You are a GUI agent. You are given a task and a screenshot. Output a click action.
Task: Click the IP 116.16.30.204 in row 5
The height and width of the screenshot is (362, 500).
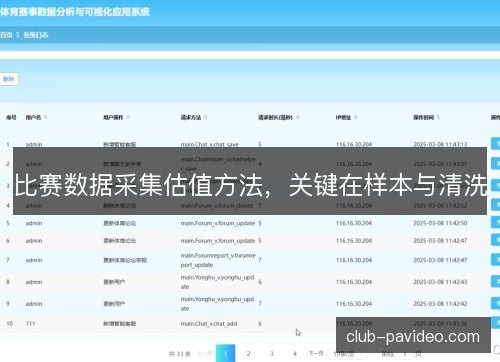354,223
